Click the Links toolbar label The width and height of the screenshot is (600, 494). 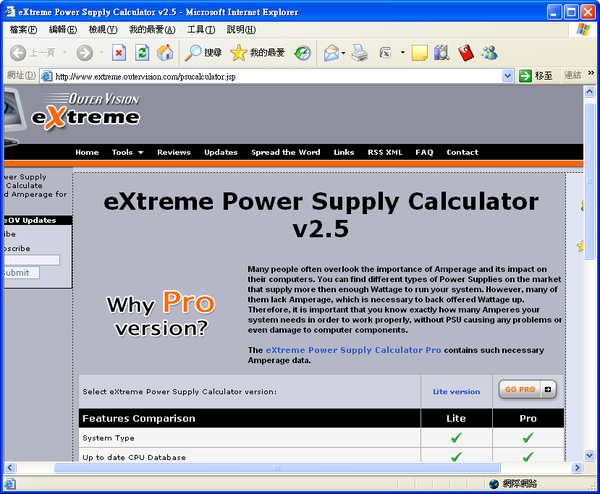[x=572, y=75]
